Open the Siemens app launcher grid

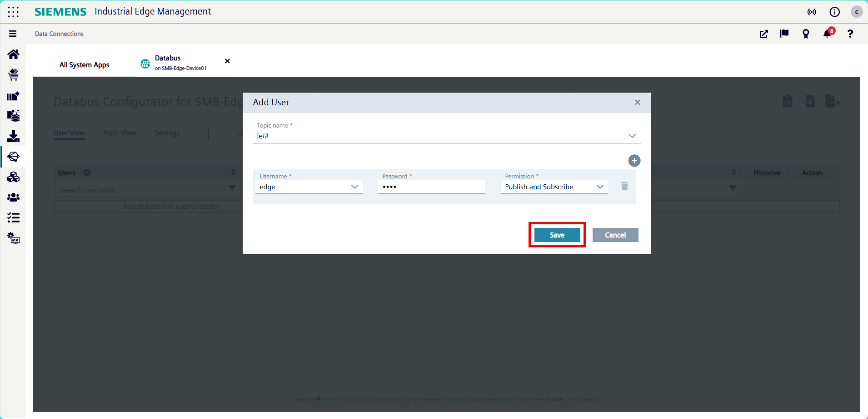(13, 12)
